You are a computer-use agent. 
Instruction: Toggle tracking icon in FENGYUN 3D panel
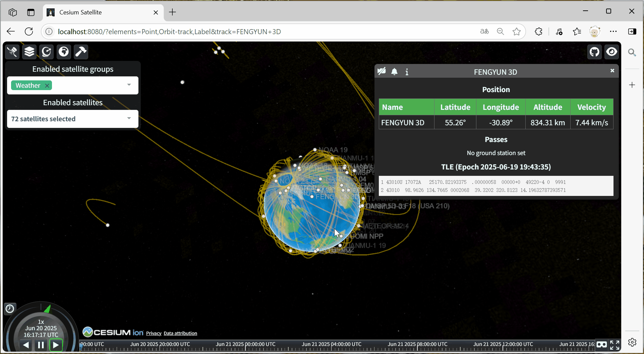(x=382, y=71)
